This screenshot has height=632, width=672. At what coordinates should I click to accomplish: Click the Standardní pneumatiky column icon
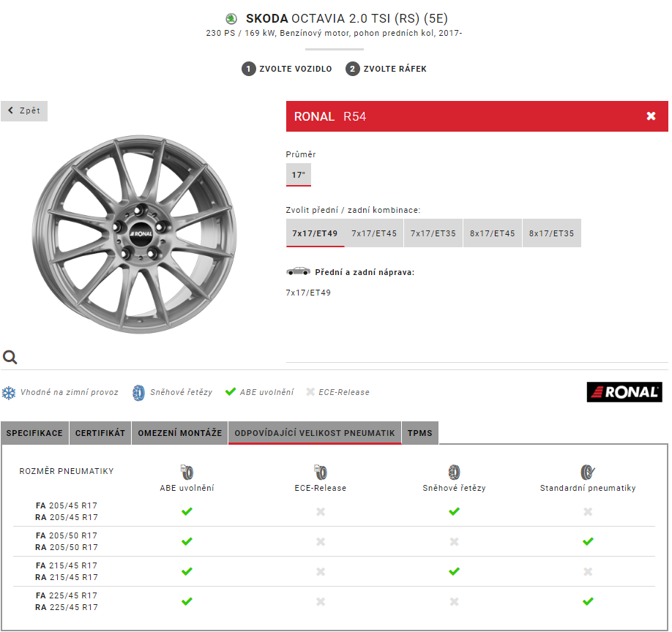(x=587, y=472)
